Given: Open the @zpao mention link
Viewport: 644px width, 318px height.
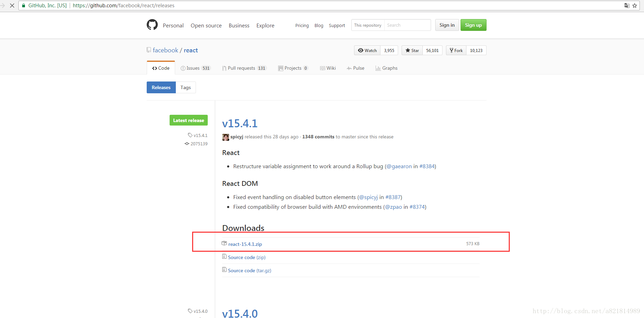Looking at the screenshot, I should [393, 207].
